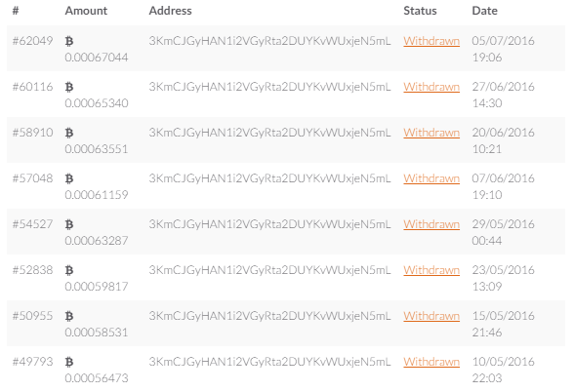Image resolution: width=574 pixels, height=392 pixels.
Task: Click Bitcoin symbol above 0.00065340
Action: point(69,87)
